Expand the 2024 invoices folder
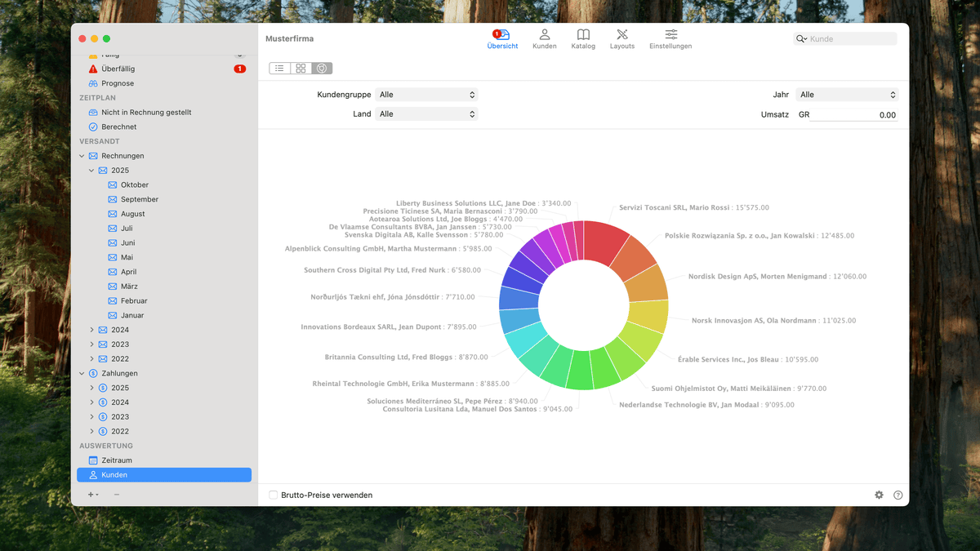This screenshot has width=980, height=551. 92,330
